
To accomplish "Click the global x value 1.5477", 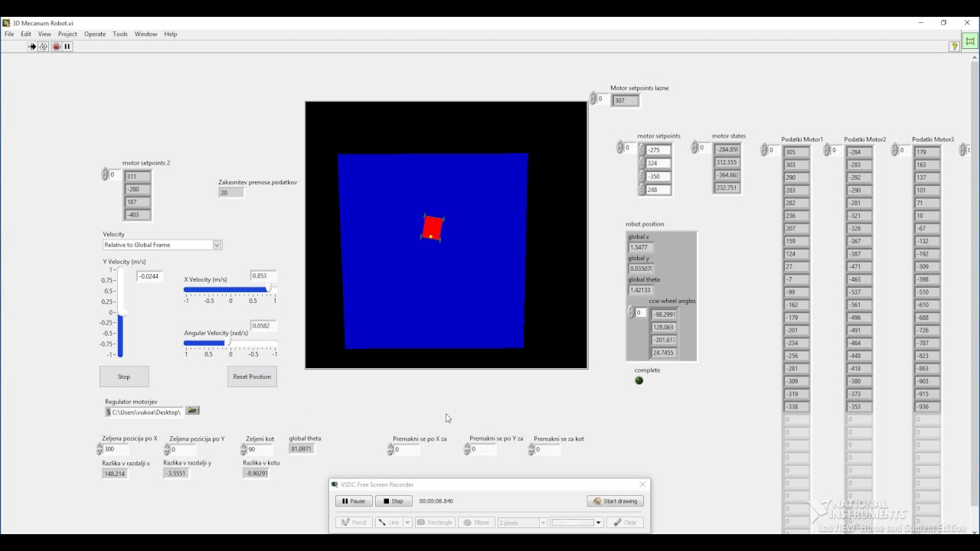I will [641, 247].
